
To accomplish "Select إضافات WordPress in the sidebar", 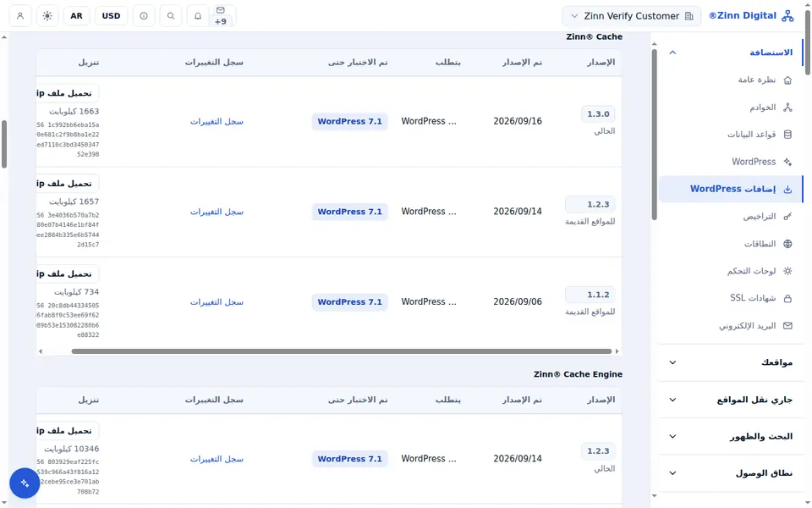I will click(731, 189).
